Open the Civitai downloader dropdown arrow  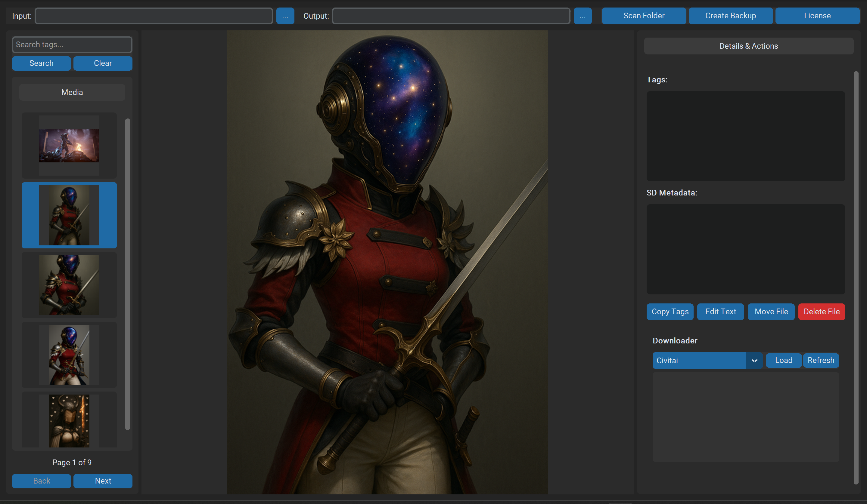pyautogui.click(x=754, y=360)
